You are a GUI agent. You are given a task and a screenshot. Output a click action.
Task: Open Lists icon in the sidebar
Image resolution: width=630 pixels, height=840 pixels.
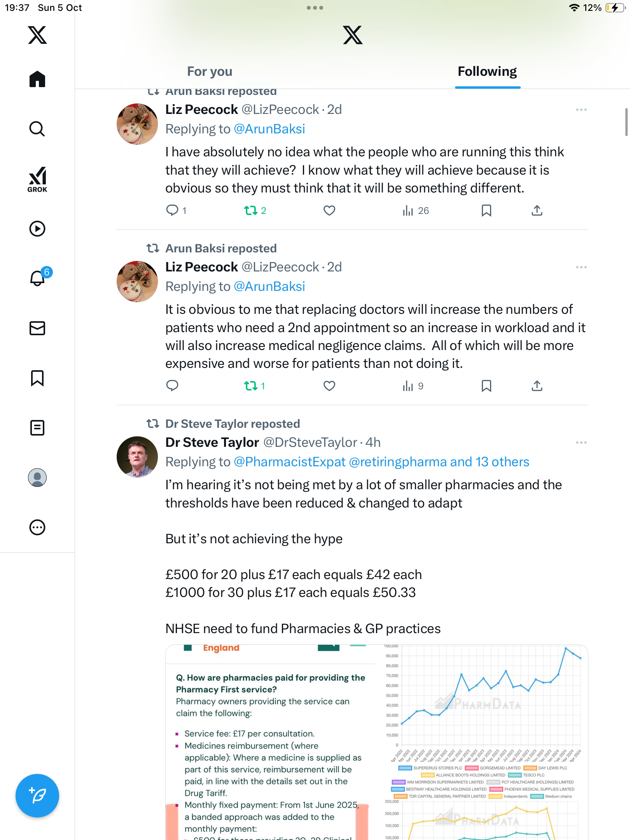[x=37, y=428]
